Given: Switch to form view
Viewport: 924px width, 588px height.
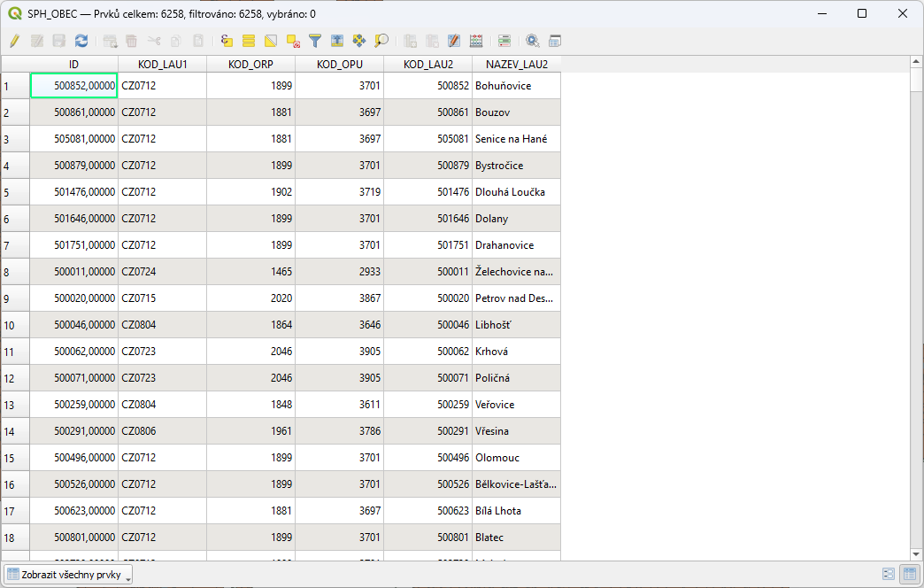Looking at the screenshot, I should 889,575.
